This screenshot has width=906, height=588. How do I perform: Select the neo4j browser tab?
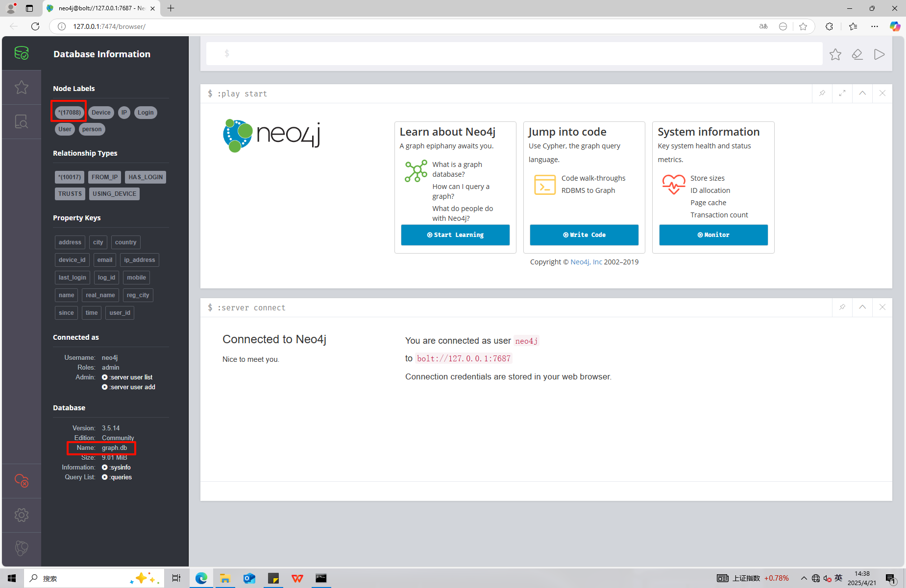[x=100, y=8]
